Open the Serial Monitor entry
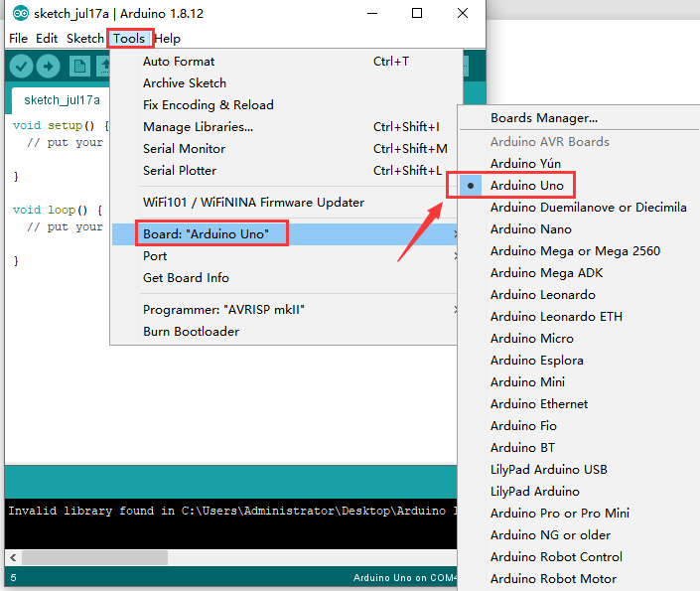This screenshot has height=591, width=700. [284, 149]
